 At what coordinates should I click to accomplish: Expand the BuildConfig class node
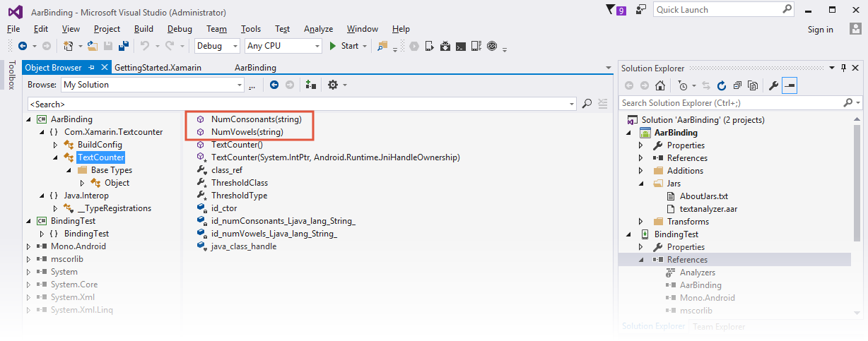(x=56, y=145)
